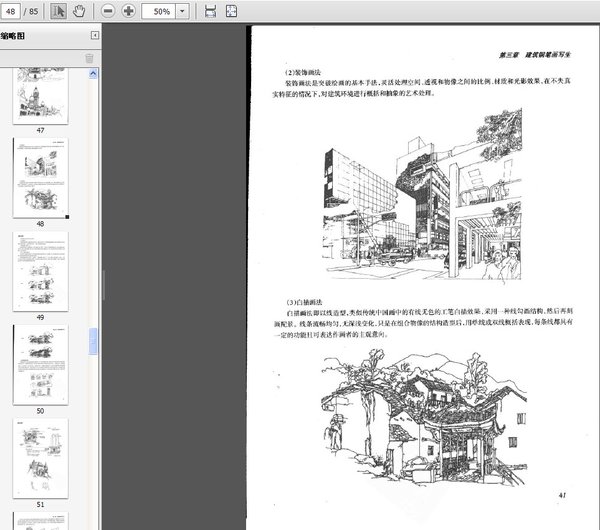Choose the Hand pan tool
Image resolution: width=600 pixels, height=530 pixels.
[x=79, y=11]
